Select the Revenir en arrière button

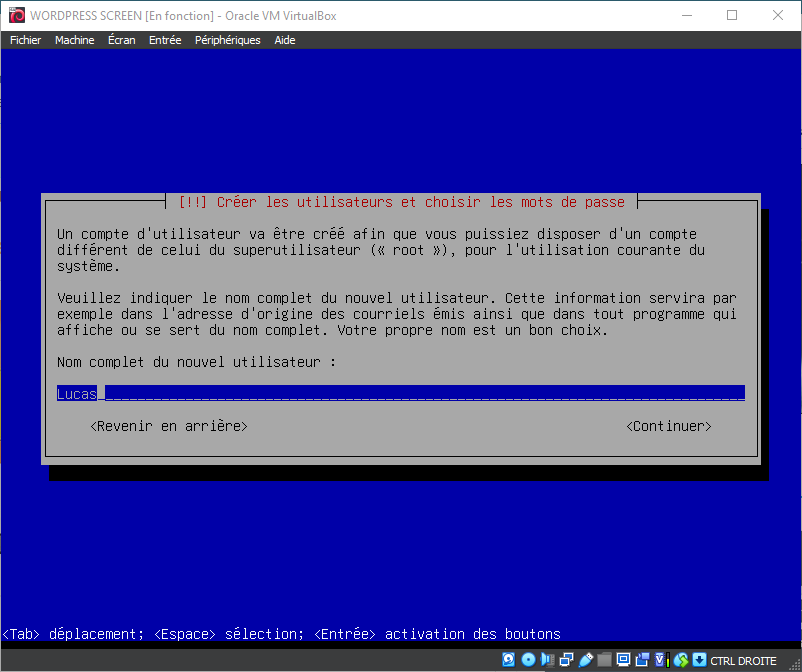168,426
